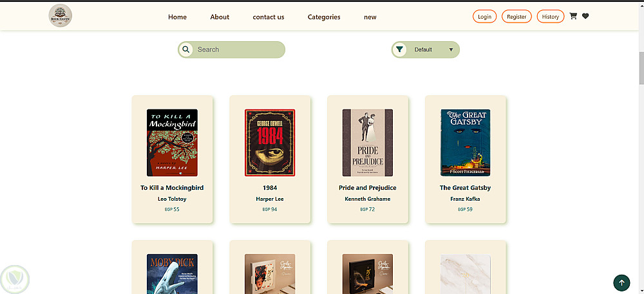The image size is (644, 294).
Task: Click the filter funnel icon
Action: [399, 50]
